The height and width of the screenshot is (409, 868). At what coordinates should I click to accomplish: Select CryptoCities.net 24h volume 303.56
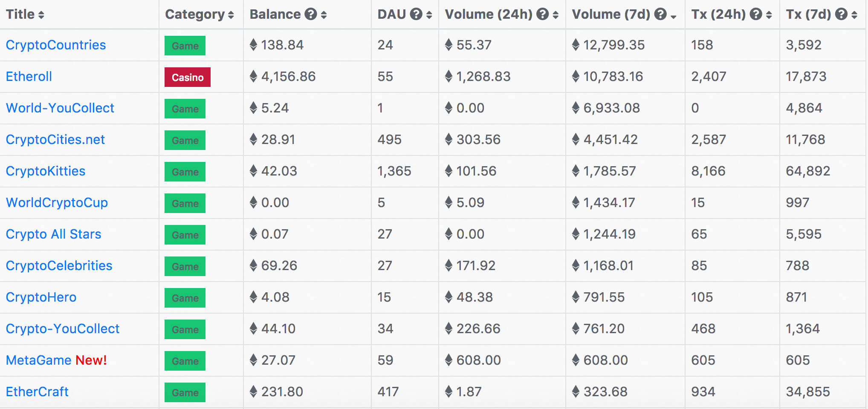[478, 139]
